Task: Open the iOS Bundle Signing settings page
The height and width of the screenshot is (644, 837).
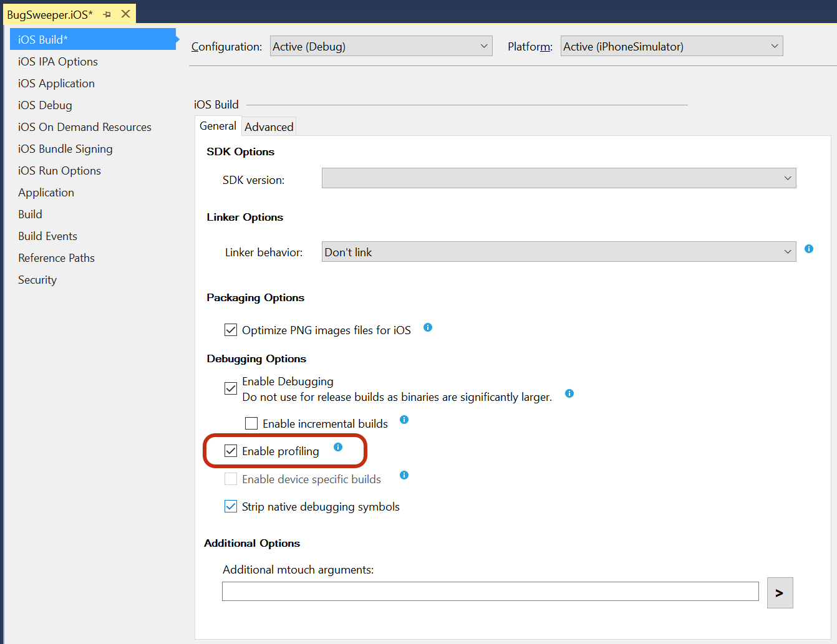Action: click(x=65, y=148)
